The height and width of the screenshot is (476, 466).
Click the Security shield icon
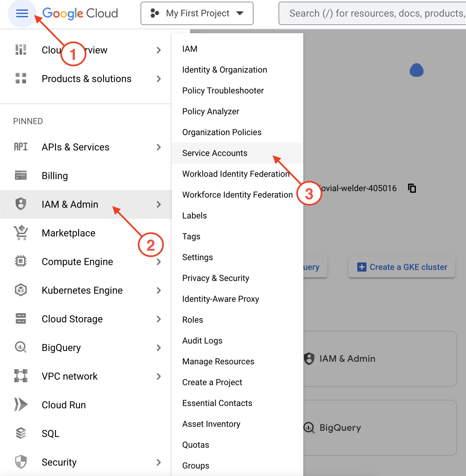(21, 462)
